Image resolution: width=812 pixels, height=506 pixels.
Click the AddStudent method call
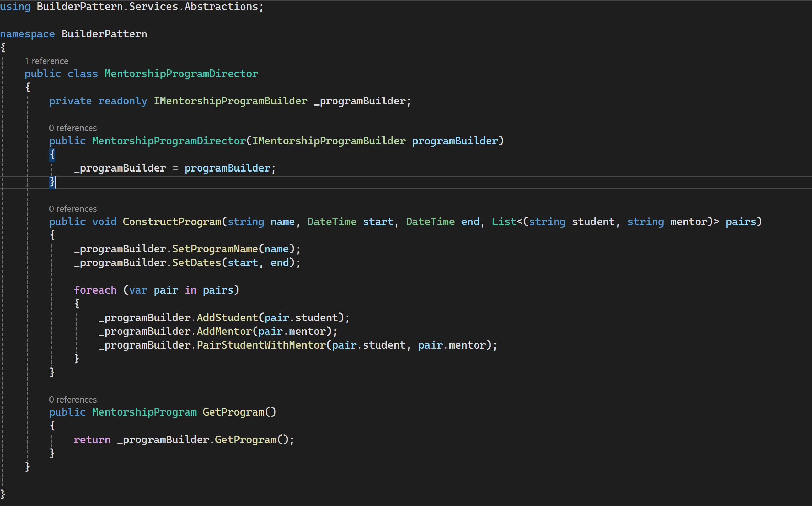pos(227,318)
